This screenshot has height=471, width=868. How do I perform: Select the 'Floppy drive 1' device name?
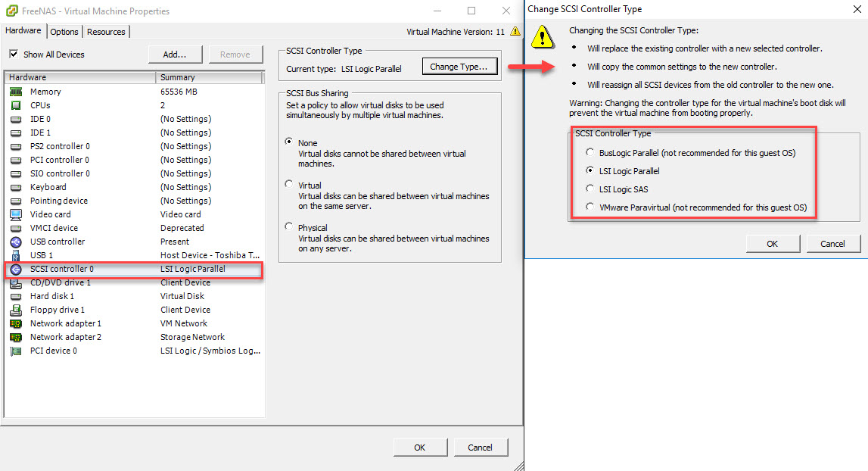58,310
